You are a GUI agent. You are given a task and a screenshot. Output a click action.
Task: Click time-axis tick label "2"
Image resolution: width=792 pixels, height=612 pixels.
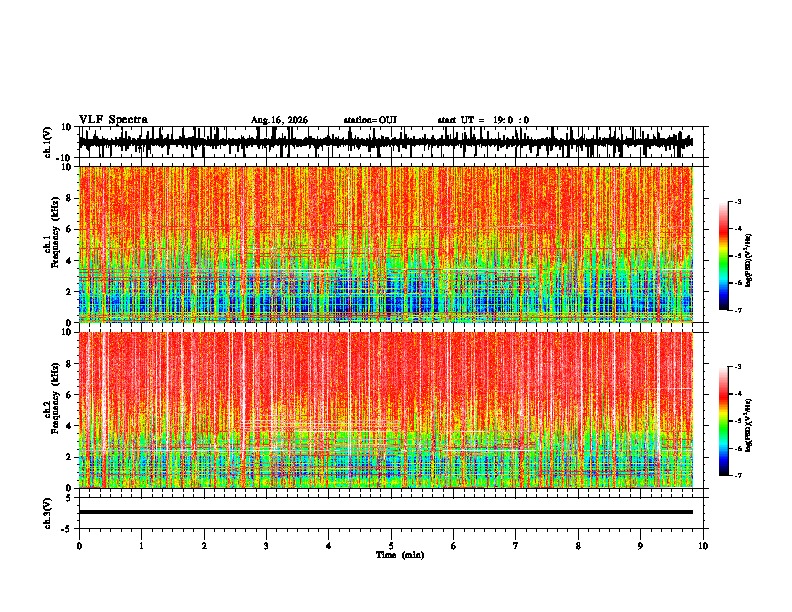pyautogui.click(x=204, y=546)
